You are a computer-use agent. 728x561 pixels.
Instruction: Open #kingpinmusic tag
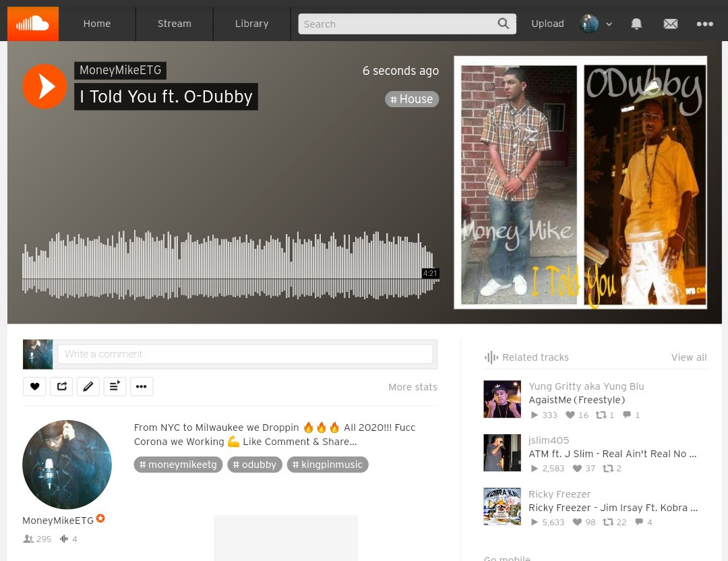(x=328, y=465)
